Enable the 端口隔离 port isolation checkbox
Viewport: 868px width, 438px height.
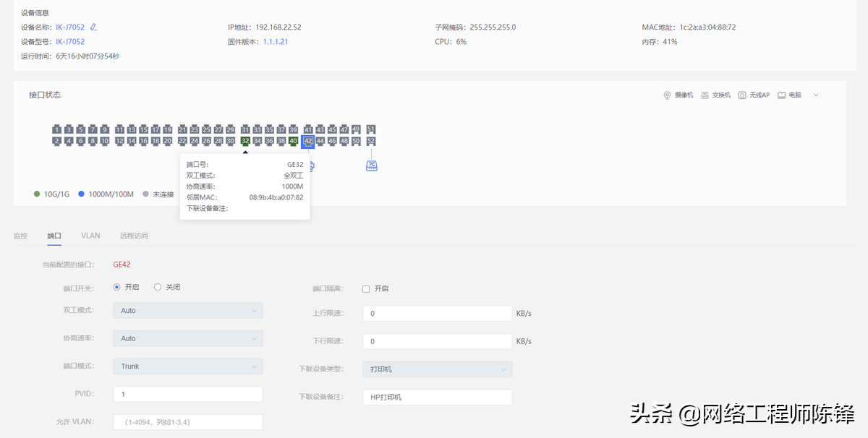pos(366,287)
